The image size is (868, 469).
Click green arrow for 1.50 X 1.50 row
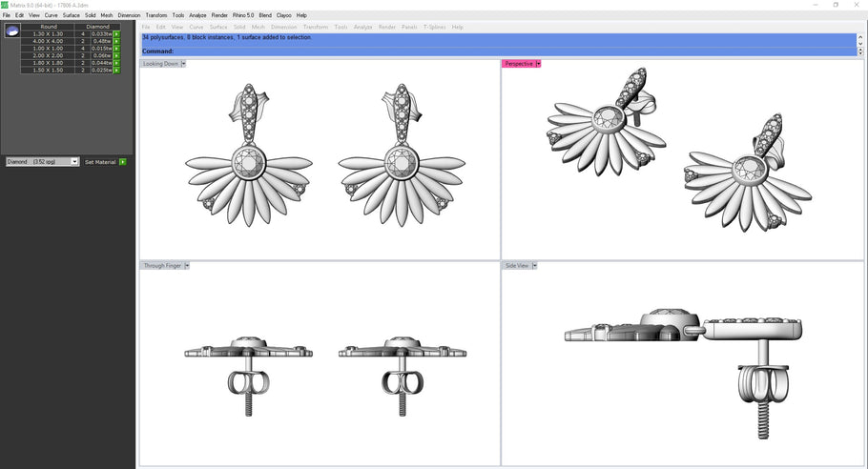(x=116, y=71)
